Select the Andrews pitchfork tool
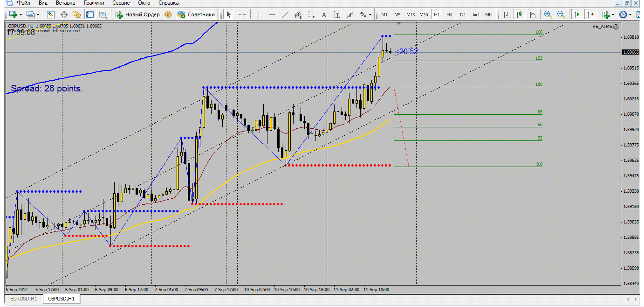Screen dimensions: 644x307 pyautogui.click(x=350, y=14)
